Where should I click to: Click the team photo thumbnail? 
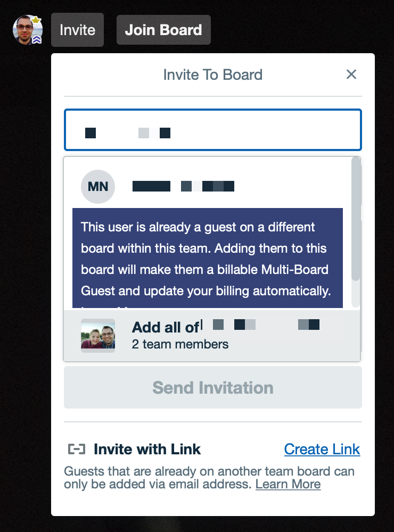98,336
